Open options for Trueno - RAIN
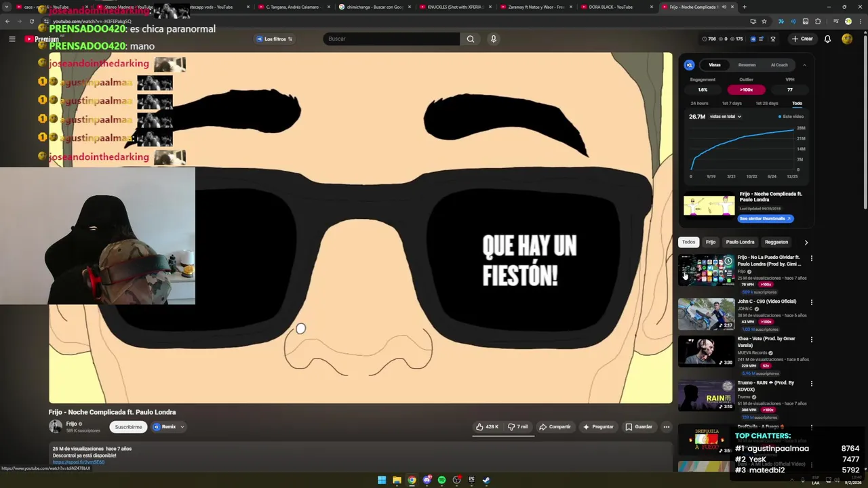 [811, 384]
